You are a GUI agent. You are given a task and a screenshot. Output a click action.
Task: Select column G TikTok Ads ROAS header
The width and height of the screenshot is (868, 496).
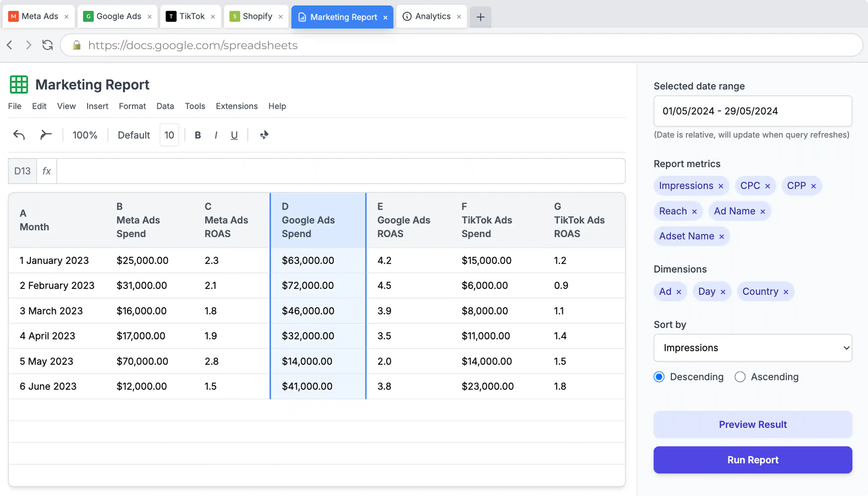click(x=584, y=220)
